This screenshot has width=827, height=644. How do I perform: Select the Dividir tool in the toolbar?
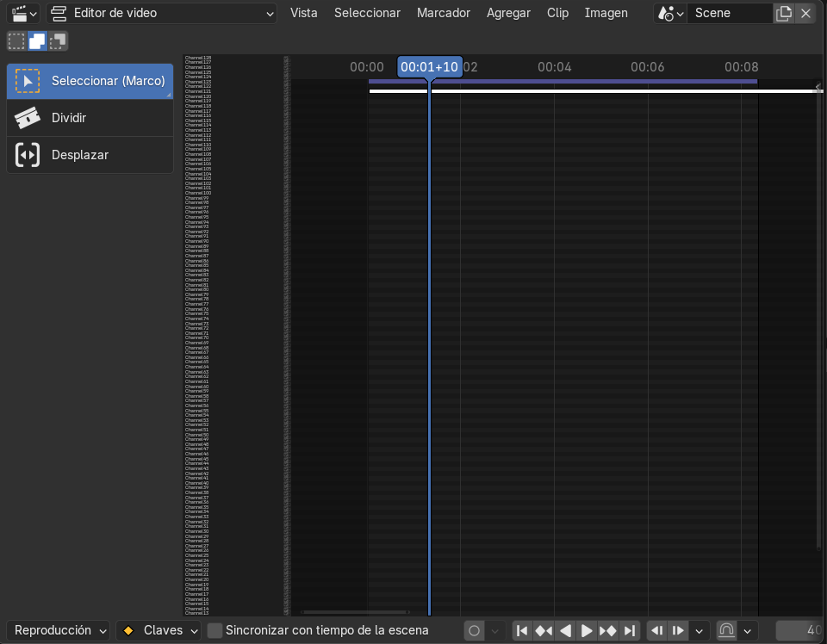pos(90,117)
